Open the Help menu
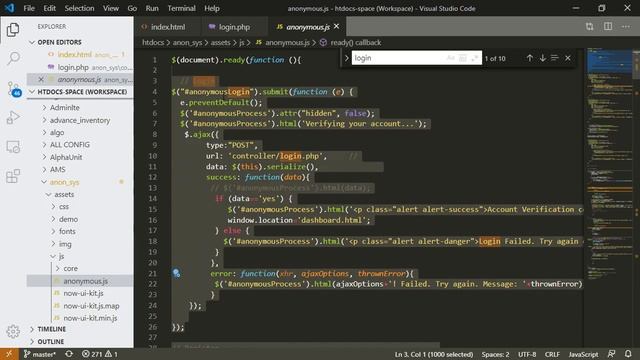 tap(212, 8)
